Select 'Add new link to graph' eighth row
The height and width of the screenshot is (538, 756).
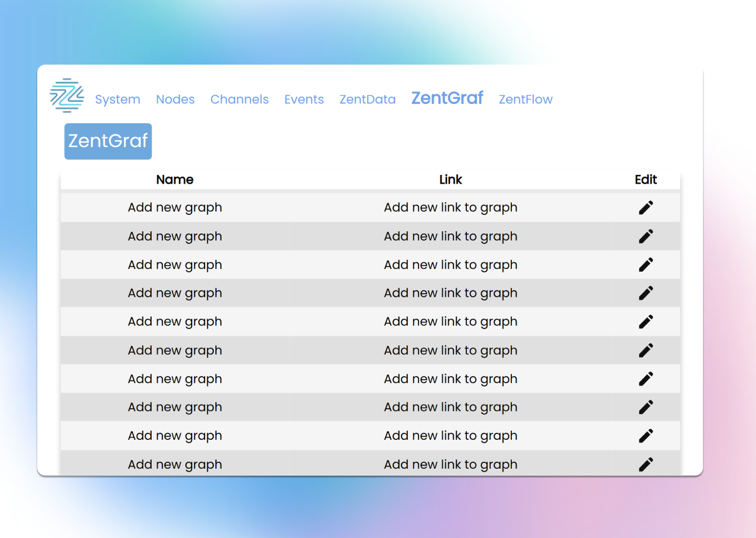450,408
